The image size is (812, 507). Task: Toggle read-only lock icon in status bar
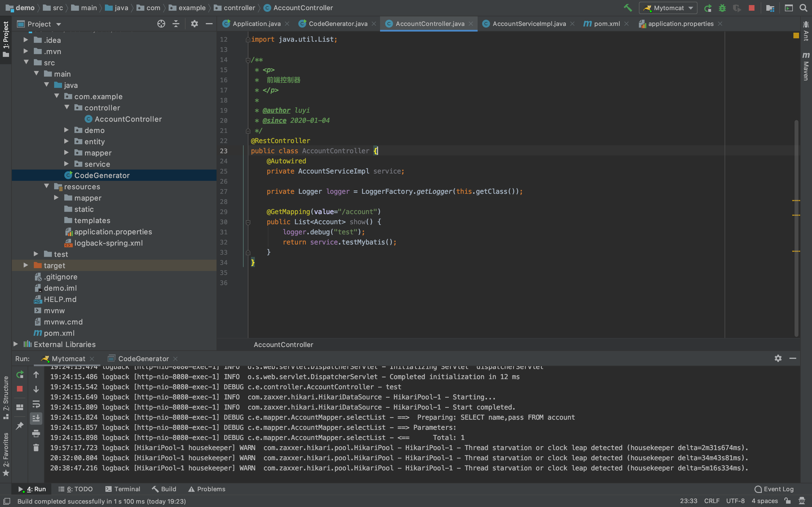[787, 501]
